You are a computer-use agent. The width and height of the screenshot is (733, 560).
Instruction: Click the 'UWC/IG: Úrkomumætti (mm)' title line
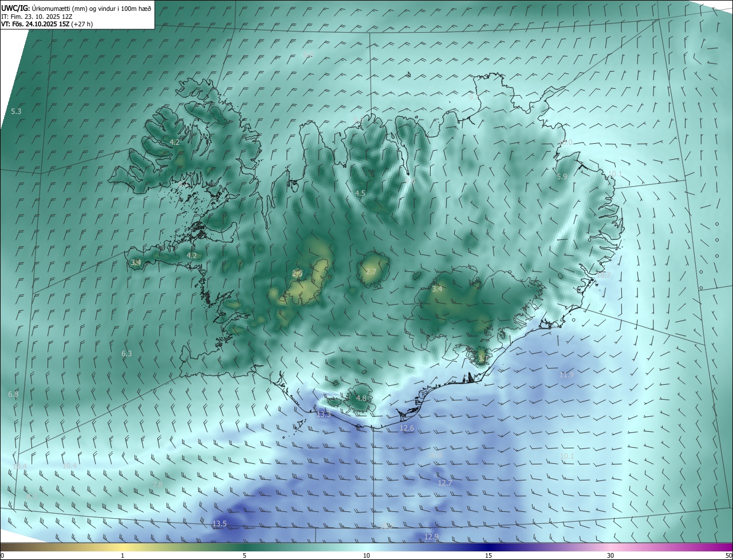point(77,8)
